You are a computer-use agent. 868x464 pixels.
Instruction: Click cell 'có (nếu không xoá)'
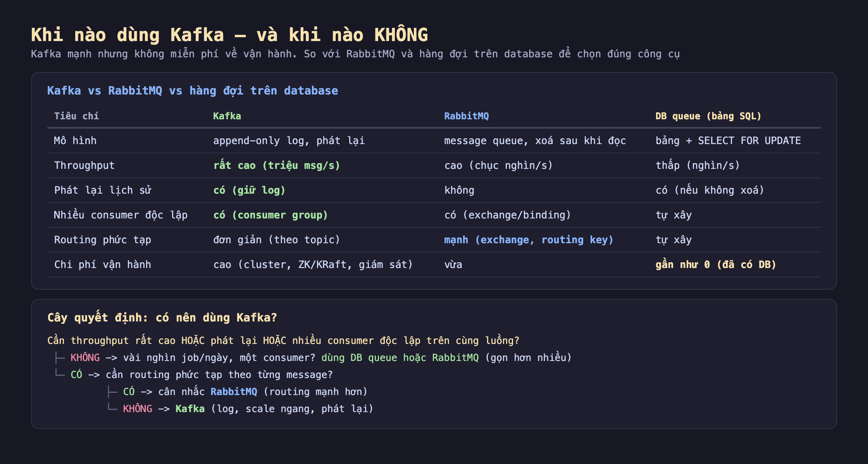[710, 190]
